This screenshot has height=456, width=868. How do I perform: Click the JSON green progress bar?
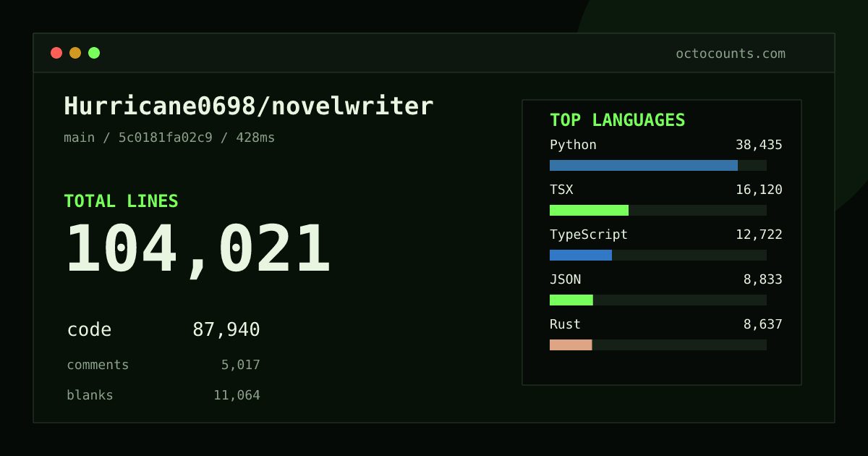[x=571, y=300]
